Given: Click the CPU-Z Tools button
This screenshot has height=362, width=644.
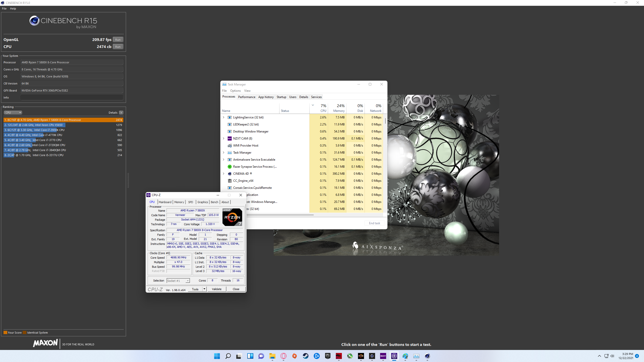Looking at the screenshot, I should click(x=195, y=289).
